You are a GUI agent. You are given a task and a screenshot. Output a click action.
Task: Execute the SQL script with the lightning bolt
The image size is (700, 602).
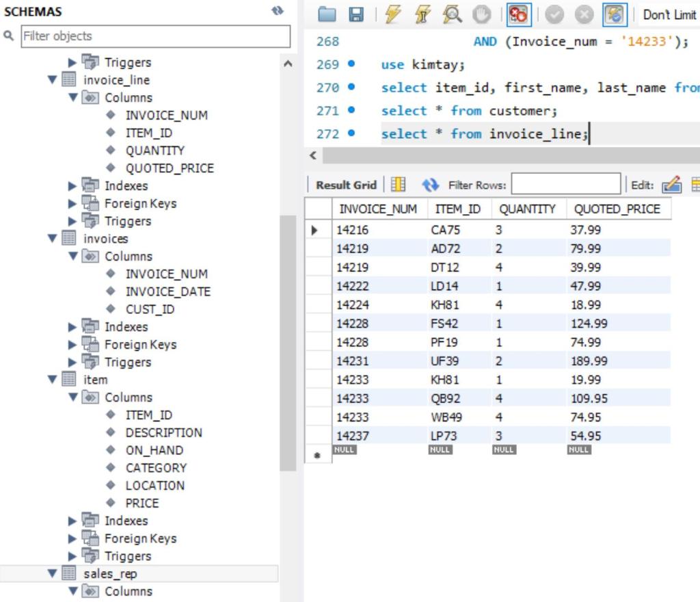(393, 15)
